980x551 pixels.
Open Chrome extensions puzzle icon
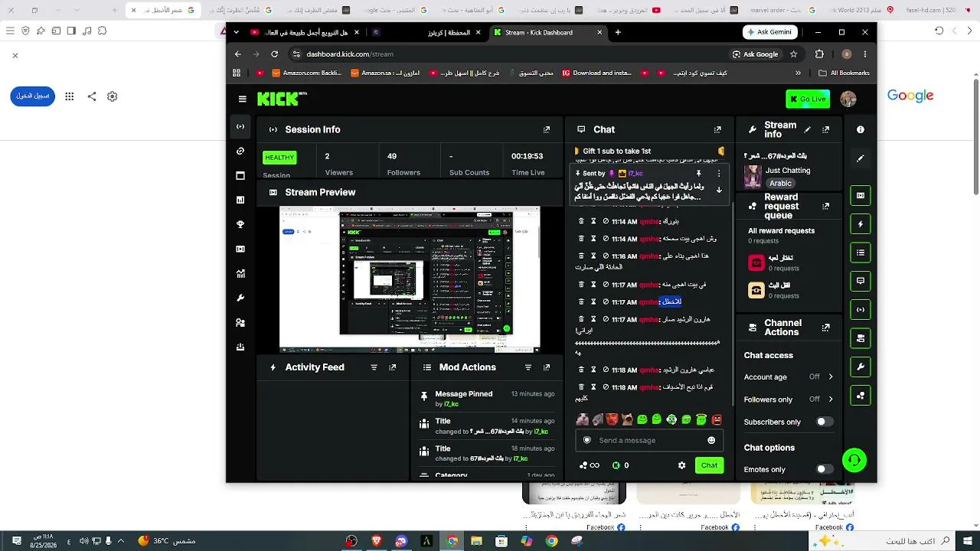tap(819, 54)
